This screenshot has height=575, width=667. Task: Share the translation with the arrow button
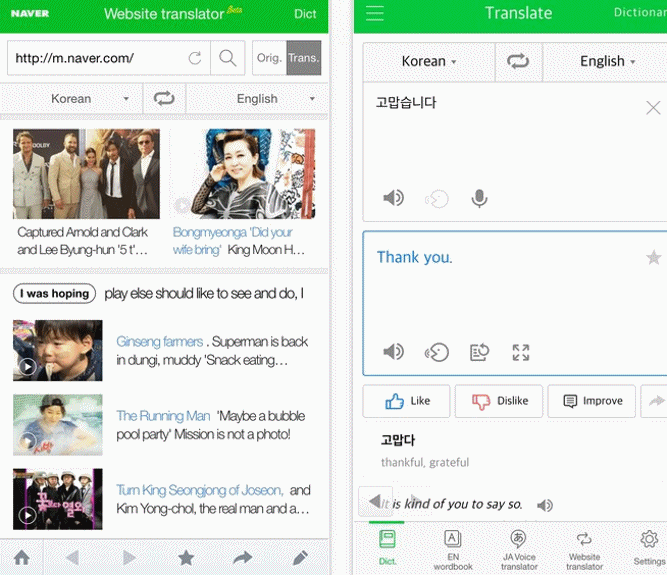[656, 401]
